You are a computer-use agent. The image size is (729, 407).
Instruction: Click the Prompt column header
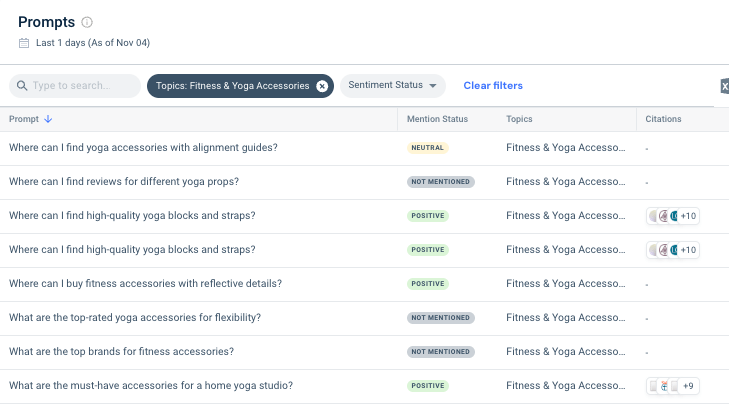tap(24, 119)
